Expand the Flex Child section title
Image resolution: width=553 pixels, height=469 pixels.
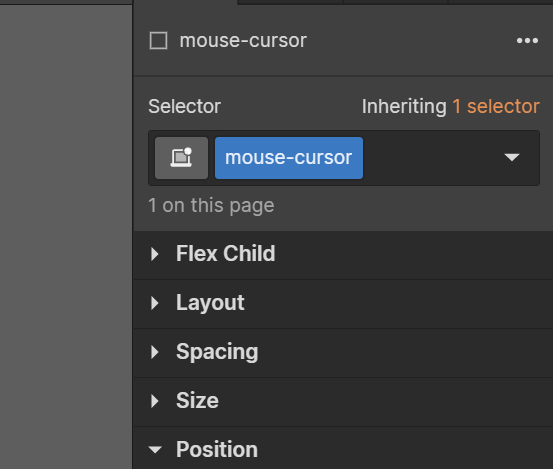(226, 254)
